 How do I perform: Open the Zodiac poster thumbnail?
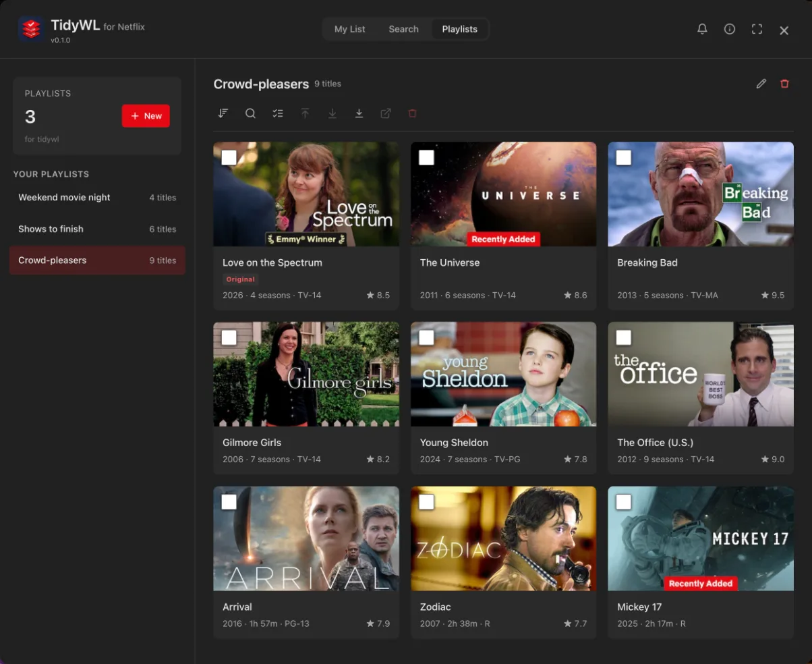click(x=503, y=538)
